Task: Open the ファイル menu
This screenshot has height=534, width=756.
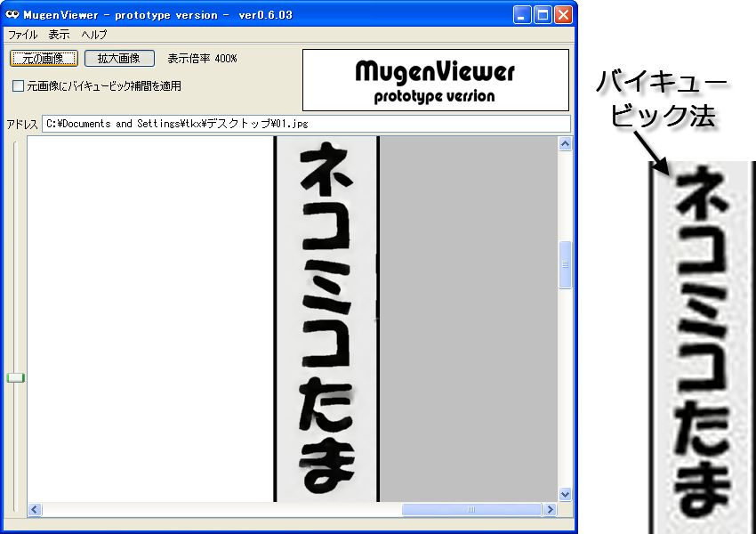Action: click(22, 35)
